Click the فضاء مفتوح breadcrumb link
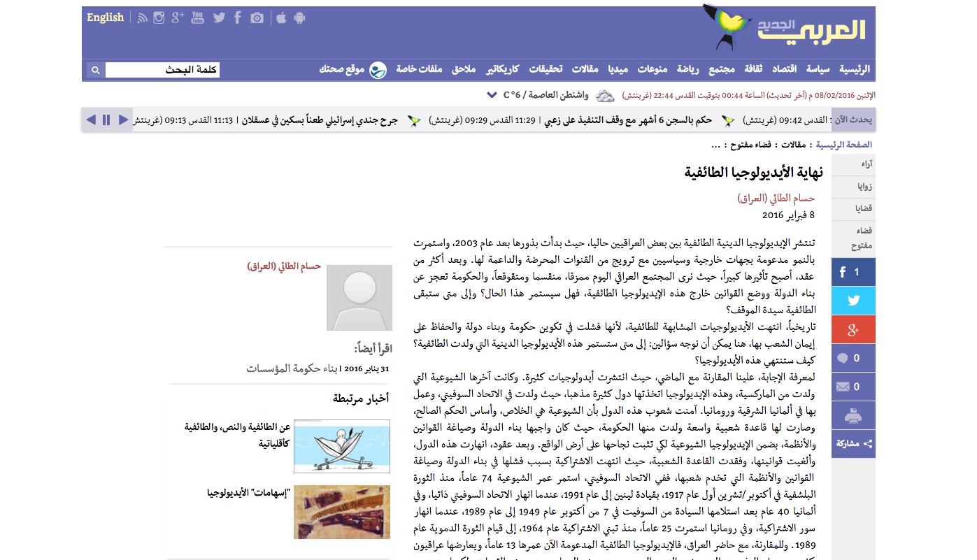The height and width of the screenshot is (560, 977). [750, 145]
